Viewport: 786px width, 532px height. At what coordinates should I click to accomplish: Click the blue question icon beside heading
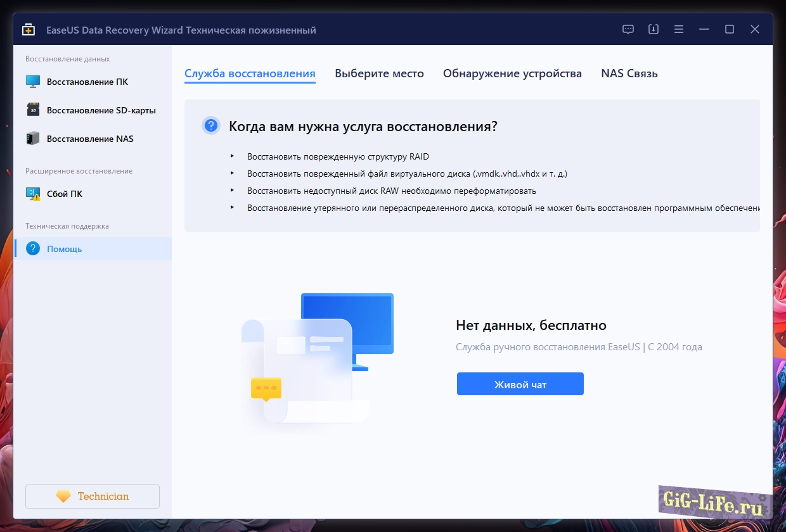211,125
